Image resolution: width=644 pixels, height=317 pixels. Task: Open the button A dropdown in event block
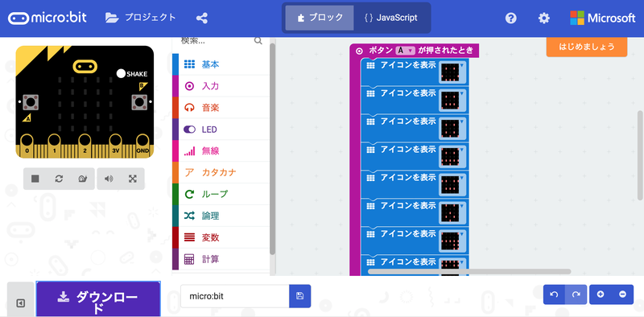[x=406, y=51]
